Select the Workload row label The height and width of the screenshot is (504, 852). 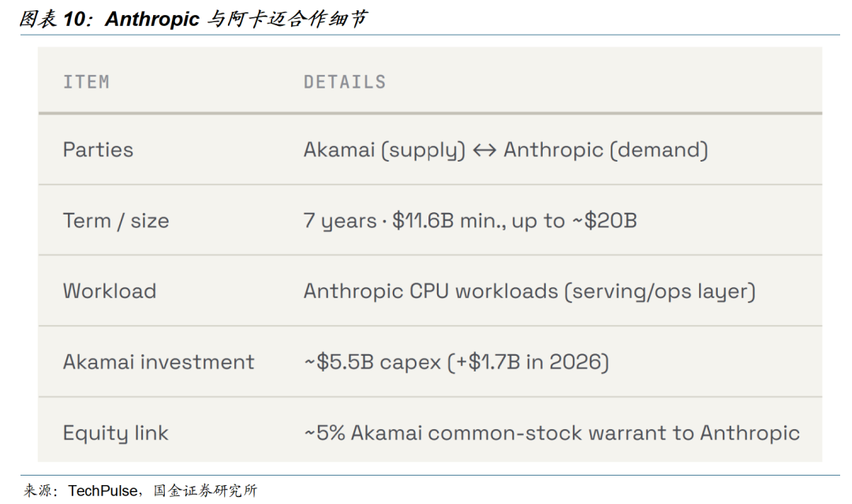pos(109,291)
